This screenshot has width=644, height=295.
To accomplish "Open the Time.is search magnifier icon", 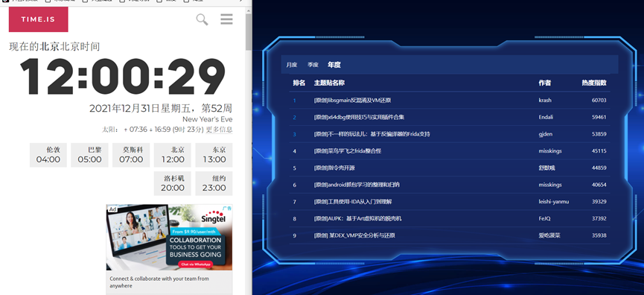I will pos(202,19).
